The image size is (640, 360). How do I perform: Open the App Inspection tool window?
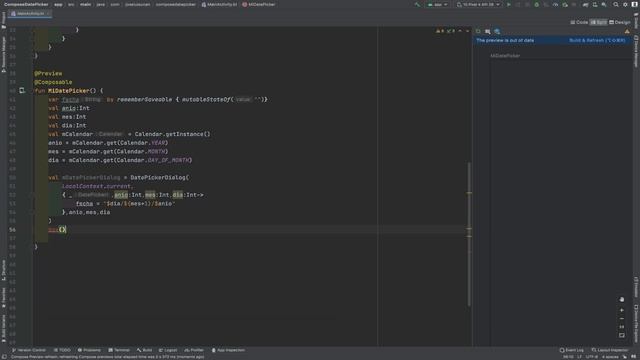[x=228, y=350]
